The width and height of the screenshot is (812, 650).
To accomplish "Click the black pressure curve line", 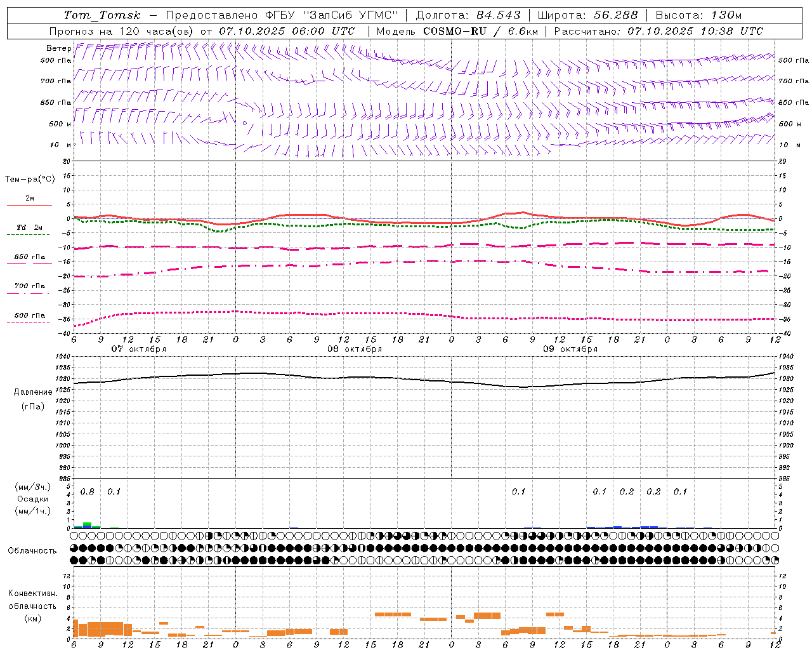I will [425, 380].
